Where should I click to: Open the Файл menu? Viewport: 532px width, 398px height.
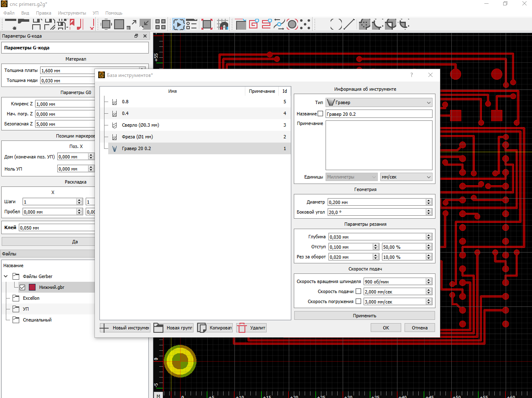click(x=9, y=13)
